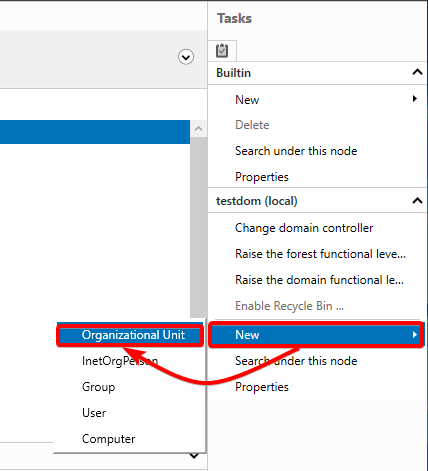Click Raise the forest functional level

coord(320,254)
